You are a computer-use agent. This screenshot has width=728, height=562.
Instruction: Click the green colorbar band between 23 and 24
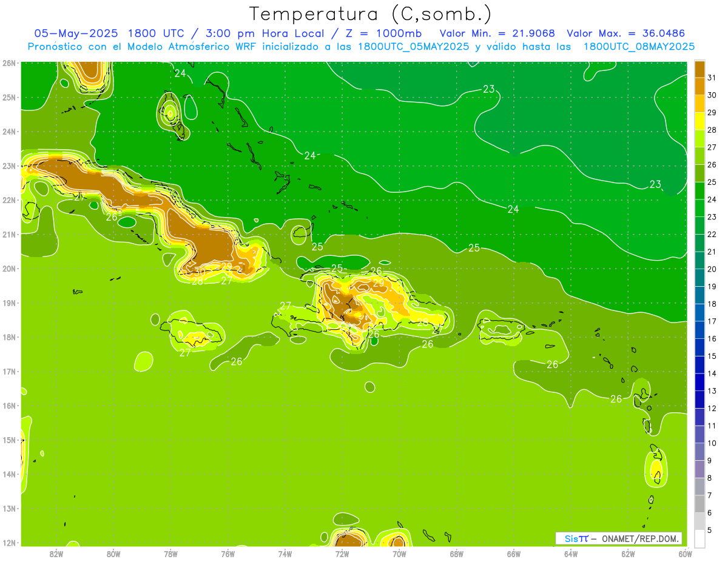coord(699,208)
